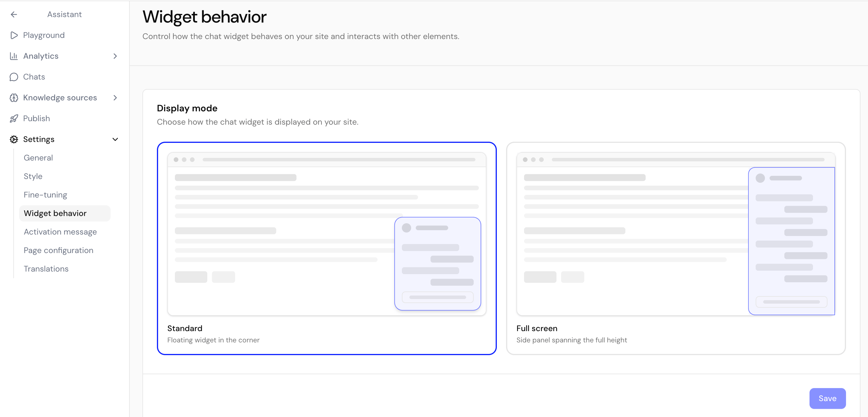Image resolution: width=868 pixels, height=417 pixels.
Task: Open the Analytics menu item
Action: tap(41, 56)
